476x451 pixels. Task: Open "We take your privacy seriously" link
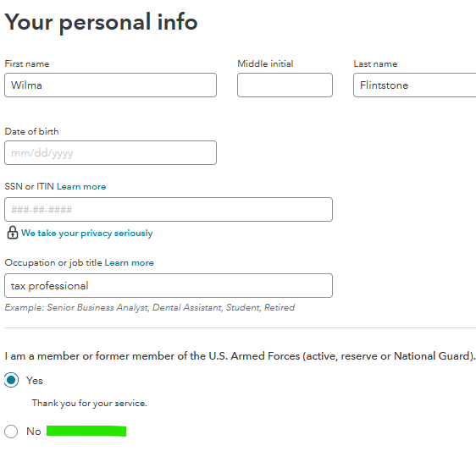87,233
